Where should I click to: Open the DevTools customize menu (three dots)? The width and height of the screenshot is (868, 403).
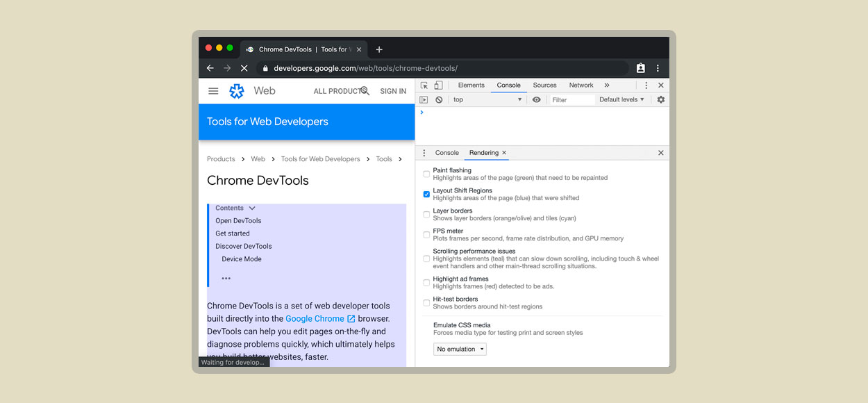point(646,85)
